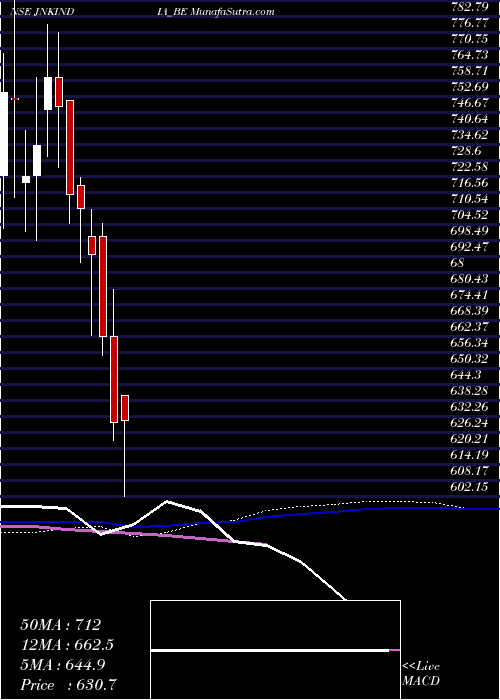Screen dimensions: 500x700
Task: Click the 704.52 price label
Action: click(x=470, y=215)
